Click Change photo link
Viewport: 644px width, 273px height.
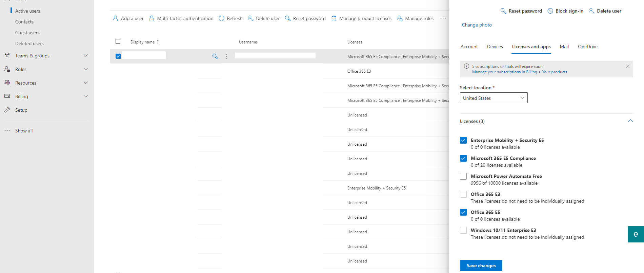[x=477, y=25]
